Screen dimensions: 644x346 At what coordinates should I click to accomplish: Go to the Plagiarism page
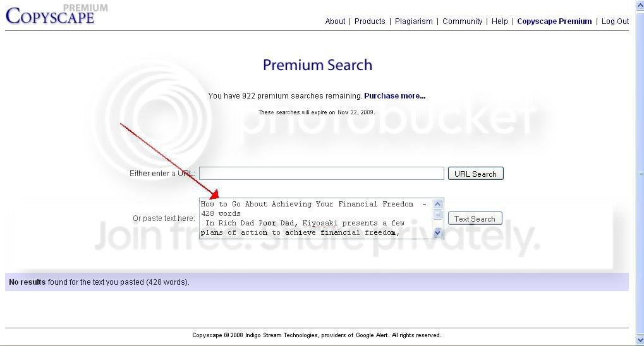[413, 21]
